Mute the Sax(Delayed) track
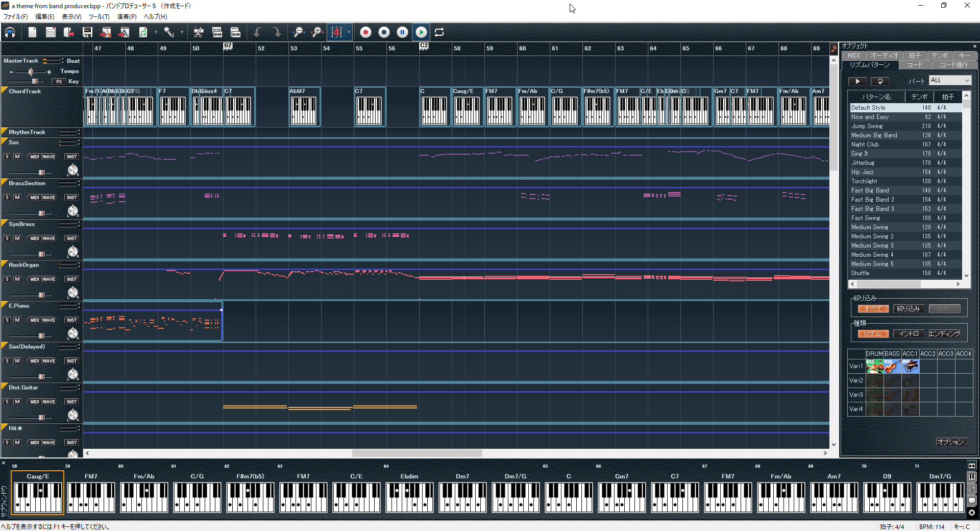The image size is (980, 531). pos(17,361)
